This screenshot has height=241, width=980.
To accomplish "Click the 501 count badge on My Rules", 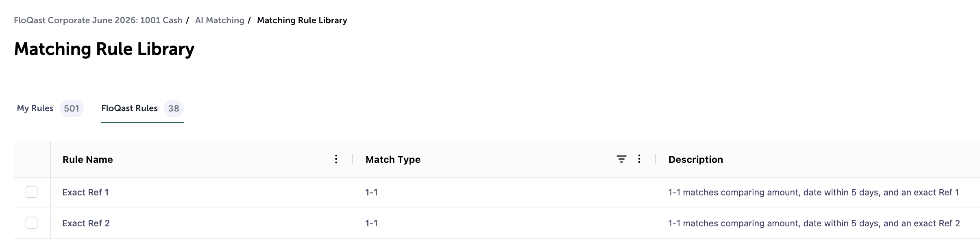I will point(72,108).
